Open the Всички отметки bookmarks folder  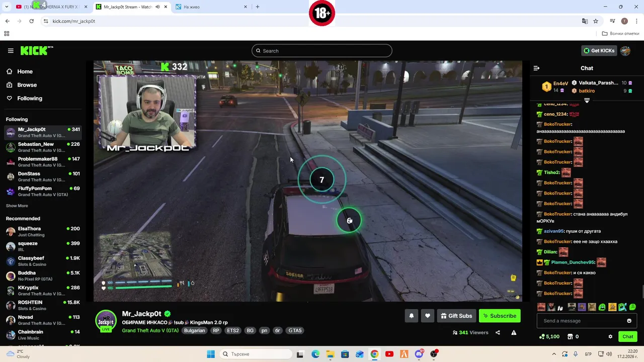coord(620,34)
